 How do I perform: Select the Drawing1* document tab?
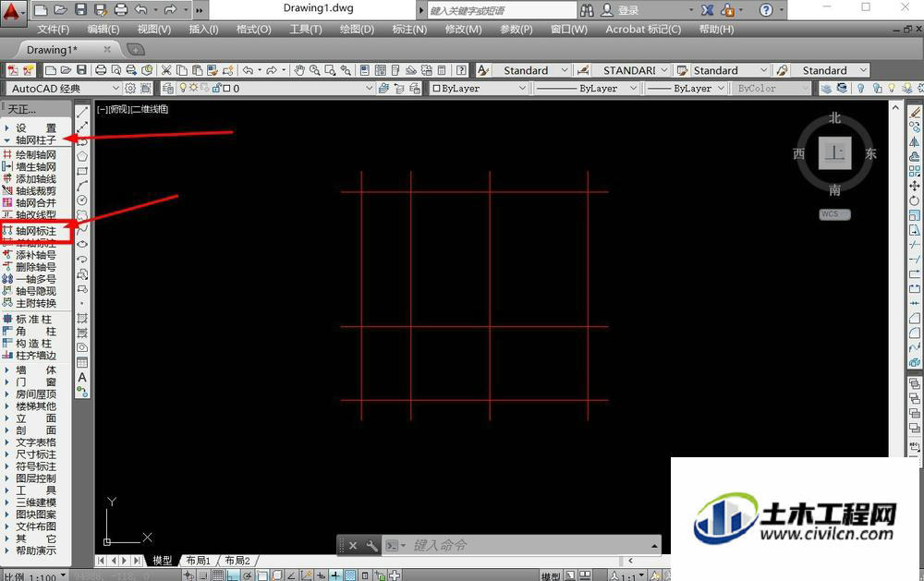coord(52,50)
